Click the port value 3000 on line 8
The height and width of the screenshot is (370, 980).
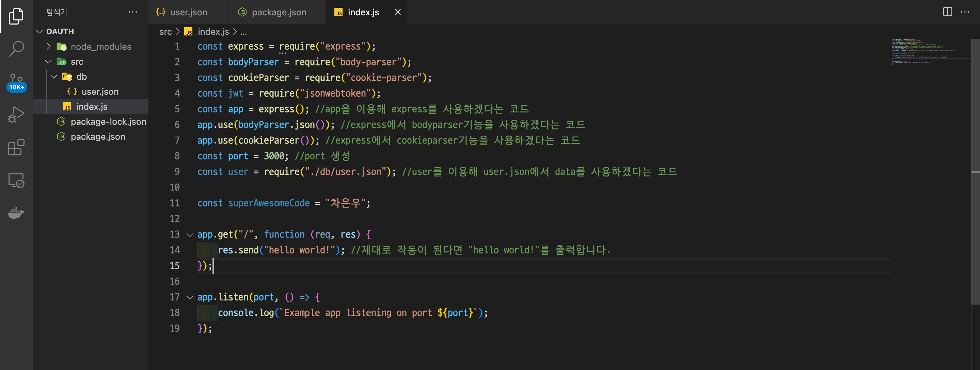pyautogui.click(x=274, y=156)
